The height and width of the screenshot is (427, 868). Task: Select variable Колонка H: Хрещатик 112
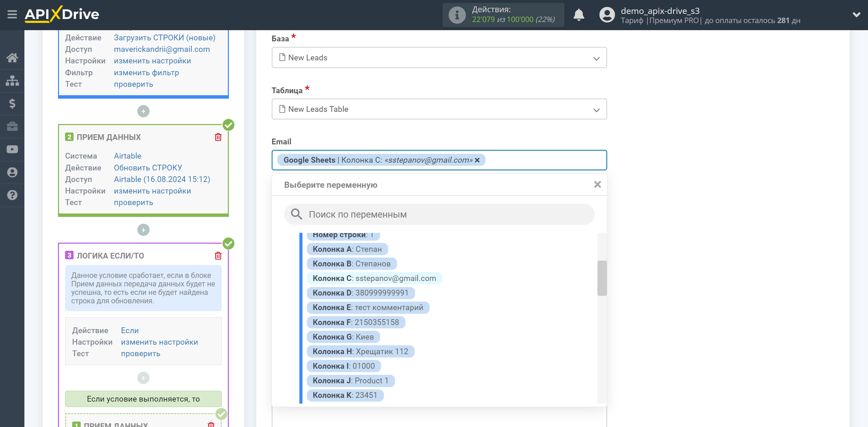(x=360, y=351)
